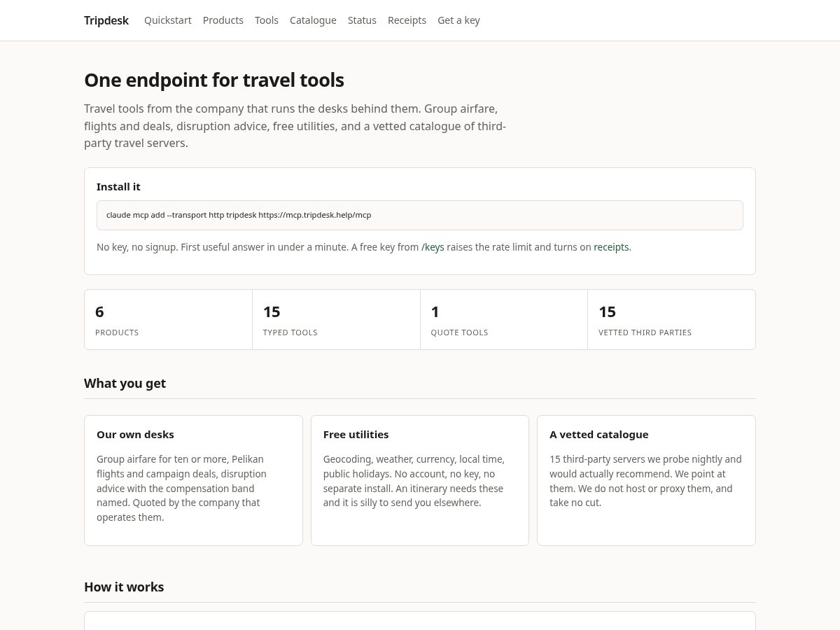This screenshot has height=630, width=840.
Task: Click the 1 Quote Tools stat tile
Action: point(504,319)
